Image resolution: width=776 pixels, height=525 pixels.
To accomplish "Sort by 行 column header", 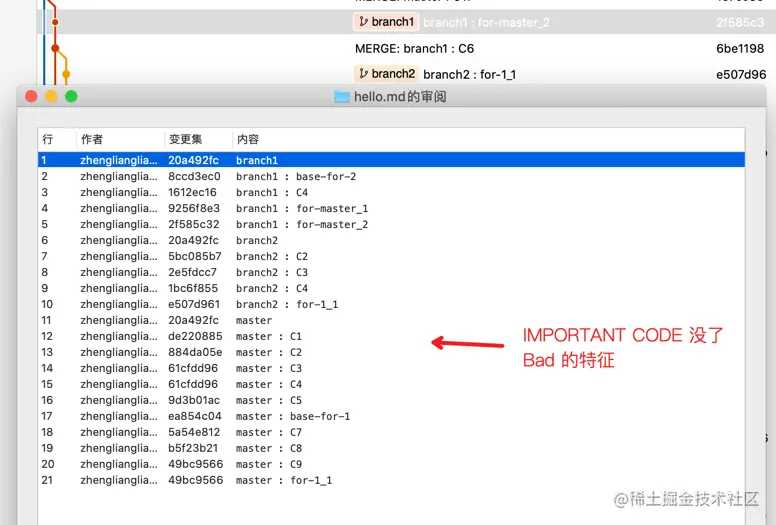I will point(57,139).
